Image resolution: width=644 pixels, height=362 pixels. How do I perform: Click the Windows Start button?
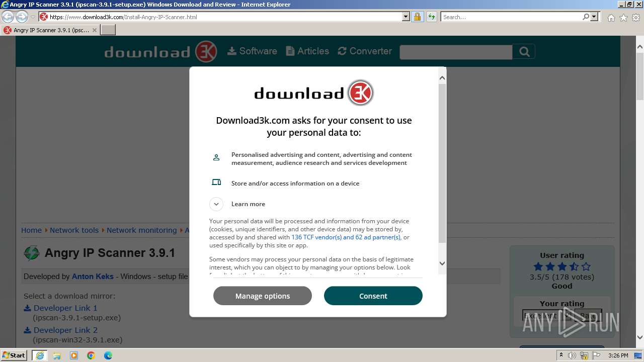[14, 355]
